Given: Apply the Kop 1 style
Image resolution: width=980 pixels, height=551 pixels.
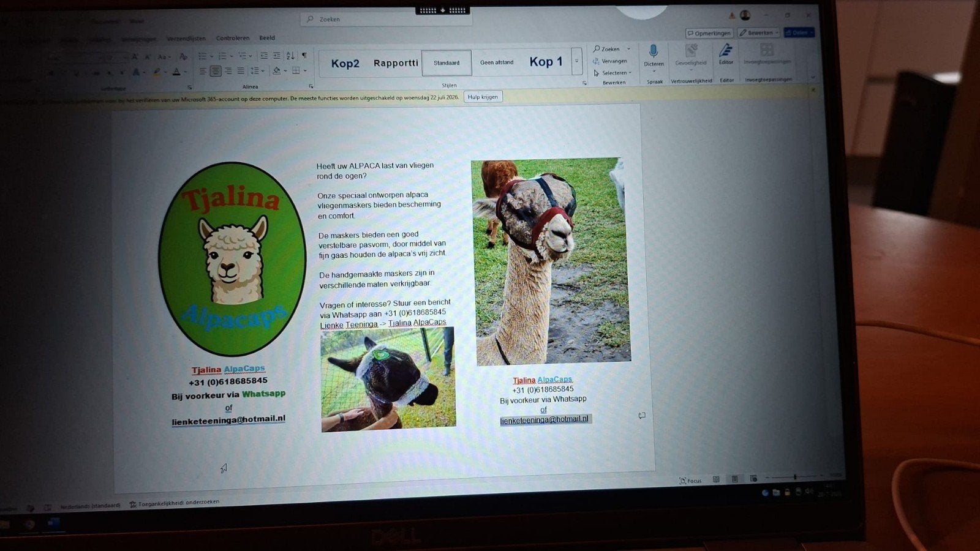Looking at the screenshot, I should (546, 62).
